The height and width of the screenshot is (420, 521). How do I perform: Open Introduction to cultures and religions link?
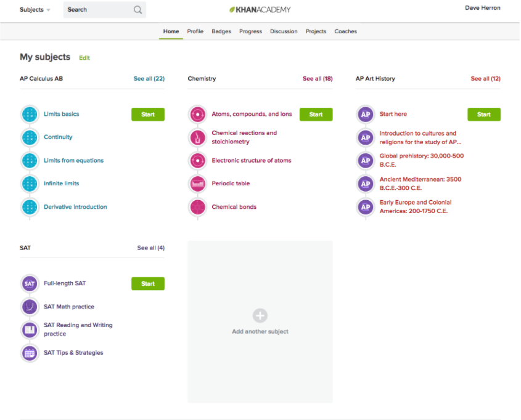420,138
